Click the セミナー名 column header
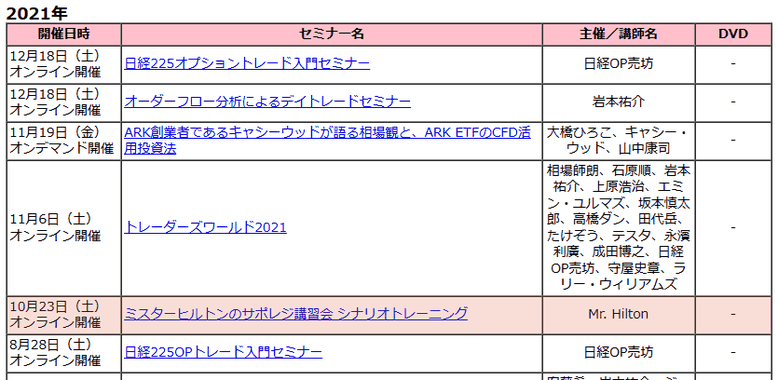The image size is (778, 380). (331, 34)
